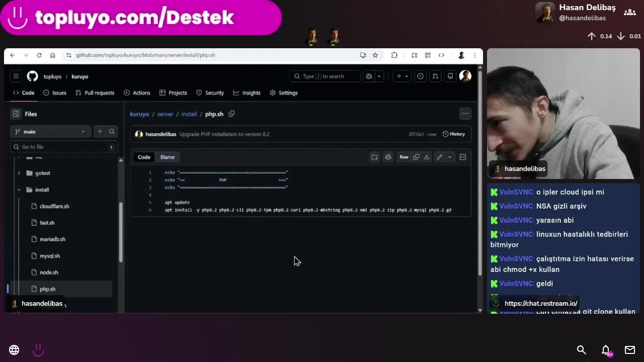The width and height of the screenshot is (644, 362).
Task: Open the mail envelope icon at bottom right
Action: pyautogui.click(x=630, y=350)
